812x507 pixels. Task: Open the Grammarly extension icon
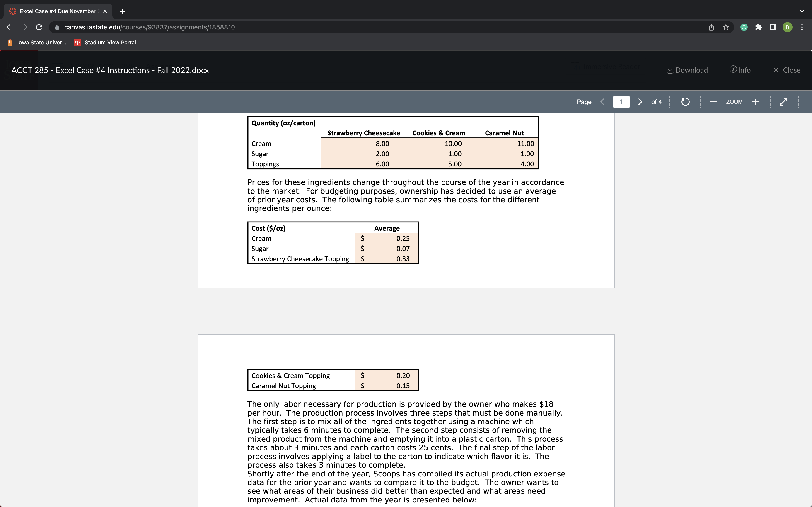[x=744, y=27]
